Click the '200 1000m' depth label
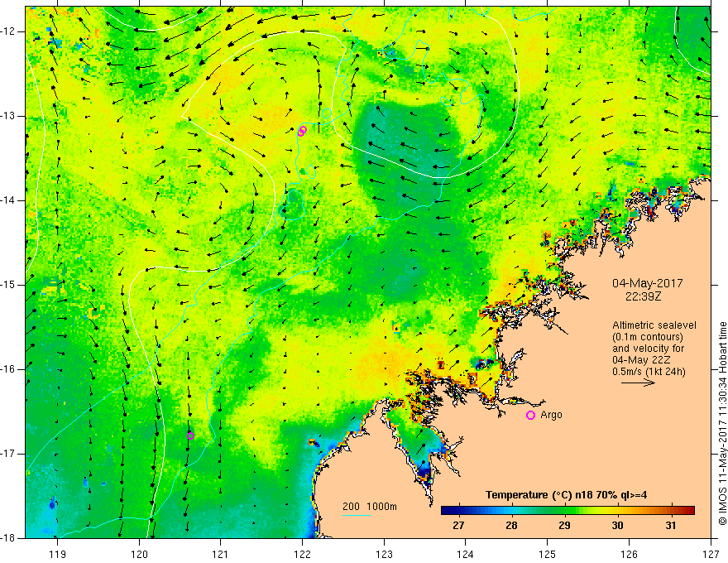The image size is (728, 563). click(370, 507)
